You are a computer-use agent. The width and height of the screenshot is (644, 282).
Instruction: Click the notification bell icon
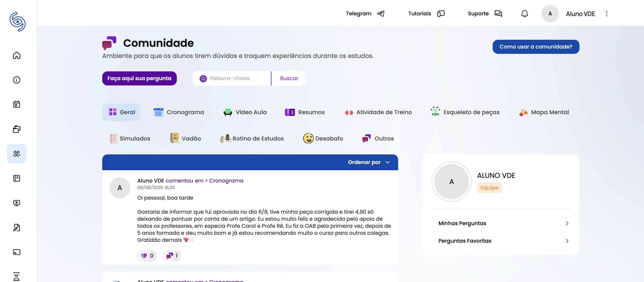coord(524,14)
